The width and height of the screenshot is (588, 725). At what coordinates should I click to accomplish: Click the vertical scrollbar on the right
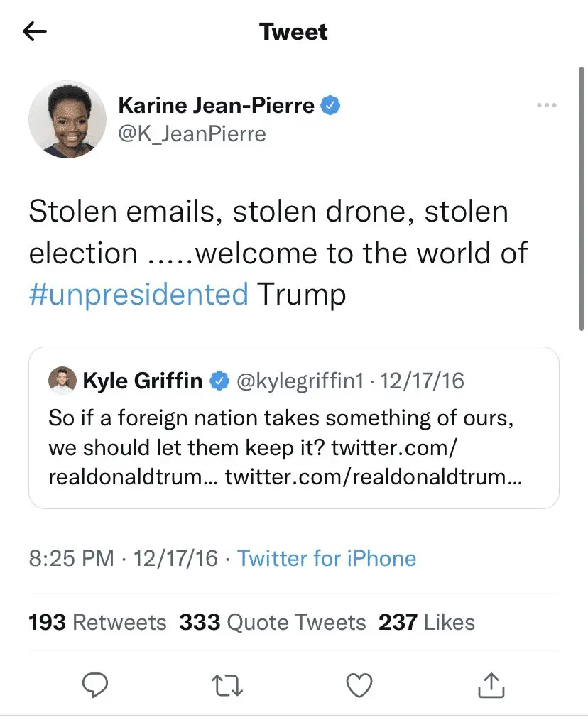coord(582,199)
